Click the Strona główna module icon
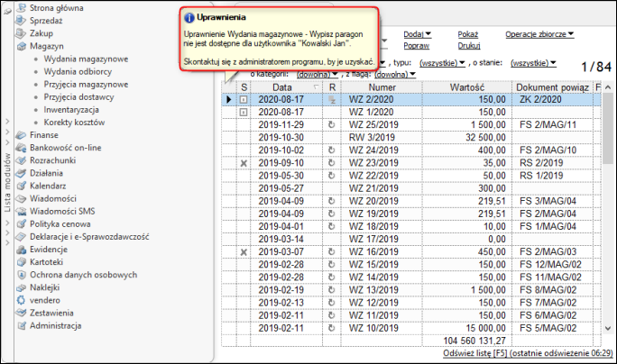The width and height of the screenshot is (617, 364). tap(22, 7)
